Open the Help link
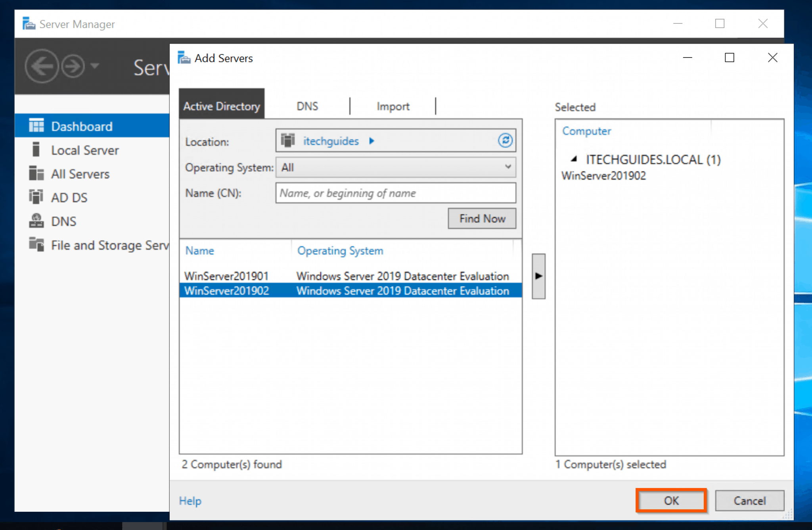The height and width of the screenshot is (530, 812). tap(190, 501)
